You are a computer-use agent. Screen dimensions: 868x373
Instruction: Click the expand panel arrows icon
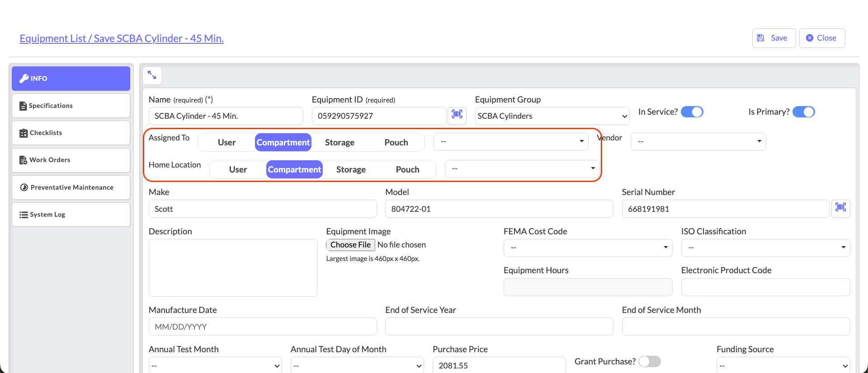152,75
